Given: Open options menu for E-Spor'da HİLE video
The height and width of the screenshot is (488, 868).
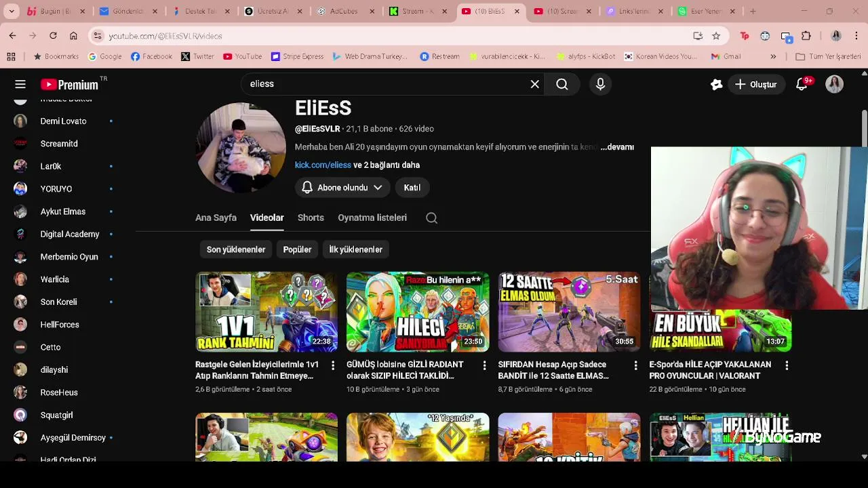Looking at the screenshot, I should (x=787, y=365).
